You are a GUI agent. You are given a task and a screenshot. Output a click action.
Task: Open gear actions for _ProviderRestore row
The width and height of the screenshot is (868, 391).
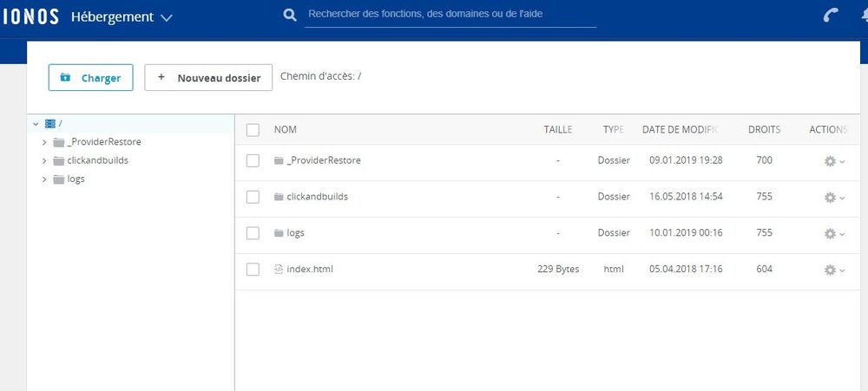pos(834,161)
